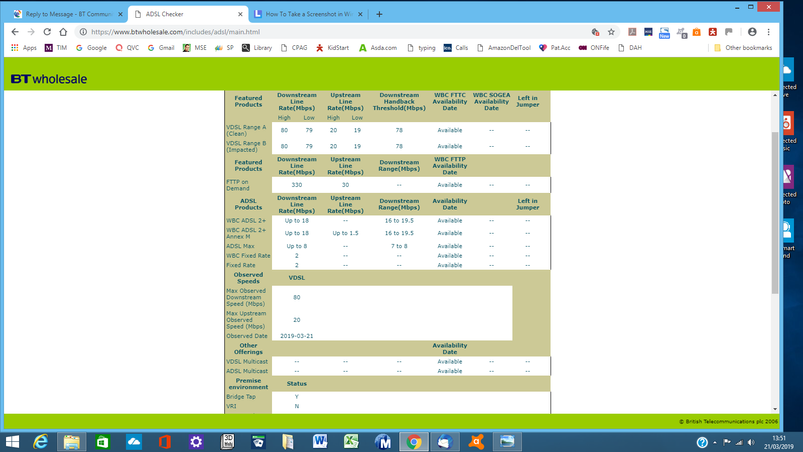The width and height of the screenshot is (803, 452).
Task: Launch Microsoft Word from the taskbar
Action: [320, 441]
